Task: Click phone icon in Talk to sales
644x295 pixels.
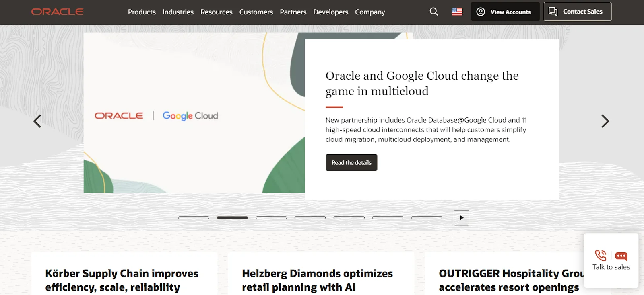Action: [x=601, y=255]
